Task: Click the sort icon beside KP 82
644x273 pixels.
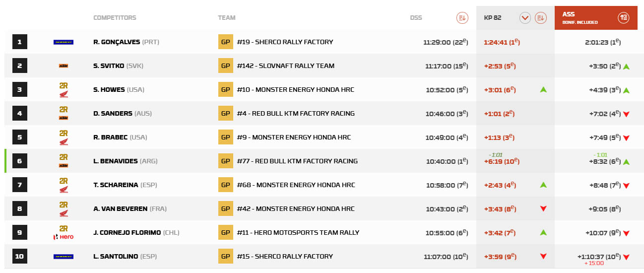Action: click(x=540, y=18)
